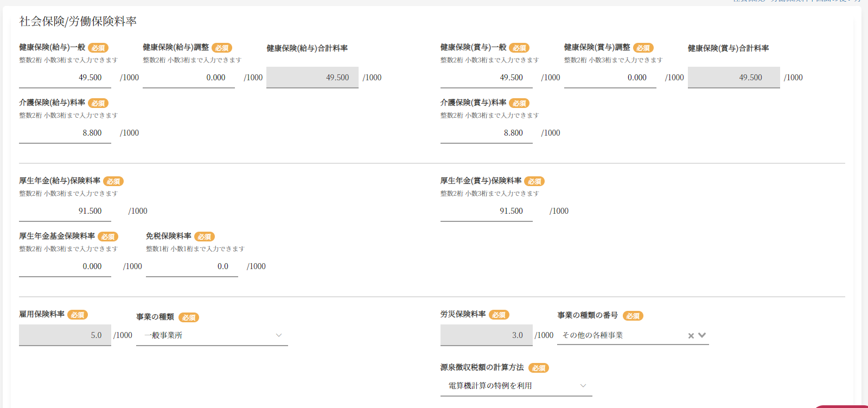Click the 厚生年金(賞与)保険料率 input
This screenshot has width=868, height=408.
coord(486,211)
